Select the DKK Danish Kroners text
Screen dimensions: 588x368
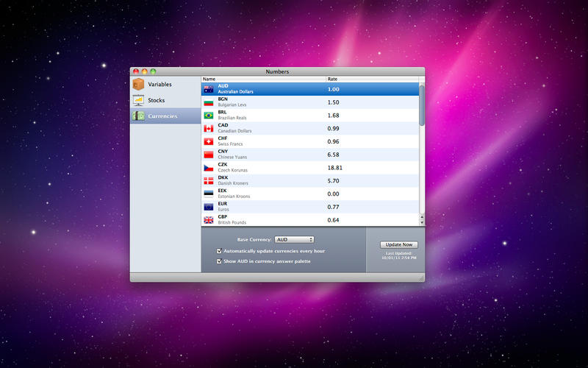click(233, 181)
